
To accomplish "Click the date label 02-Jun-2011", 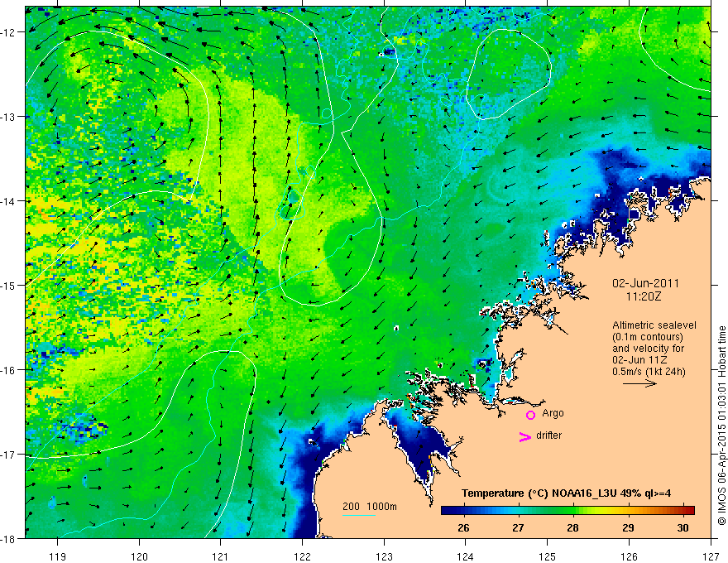I will [x=645, y=283].
